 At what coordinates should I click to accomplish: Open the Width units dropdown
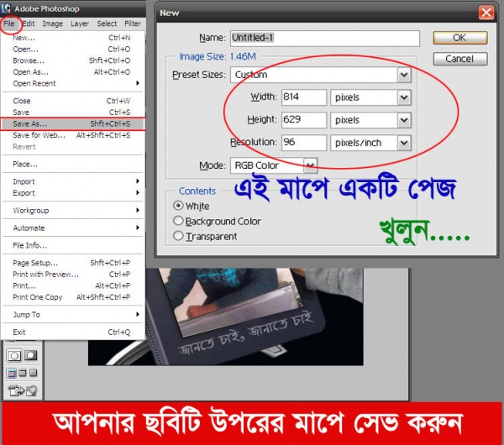click(404, 97)
